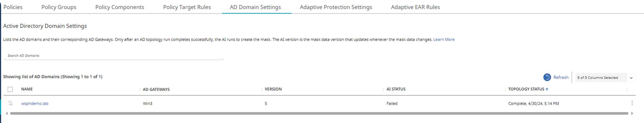Click the horizontal scrollbar right arrow
The height and width of the screenshot is (123, 644).
tap(632, 113)
